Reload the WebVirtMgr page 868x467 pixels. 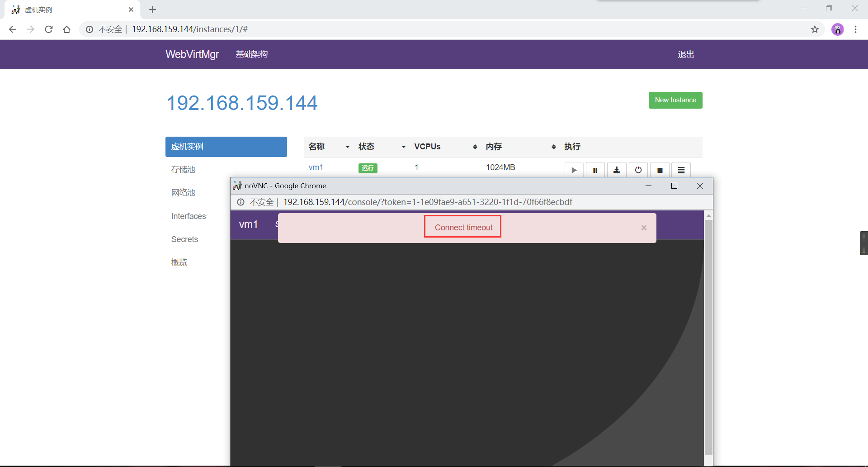(48, 29)
